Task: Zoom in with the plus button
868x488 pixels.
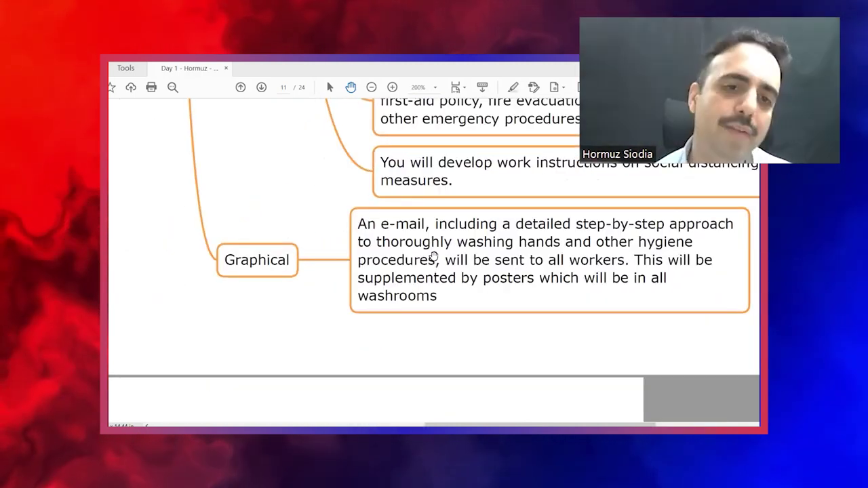Action: [392, 87]
